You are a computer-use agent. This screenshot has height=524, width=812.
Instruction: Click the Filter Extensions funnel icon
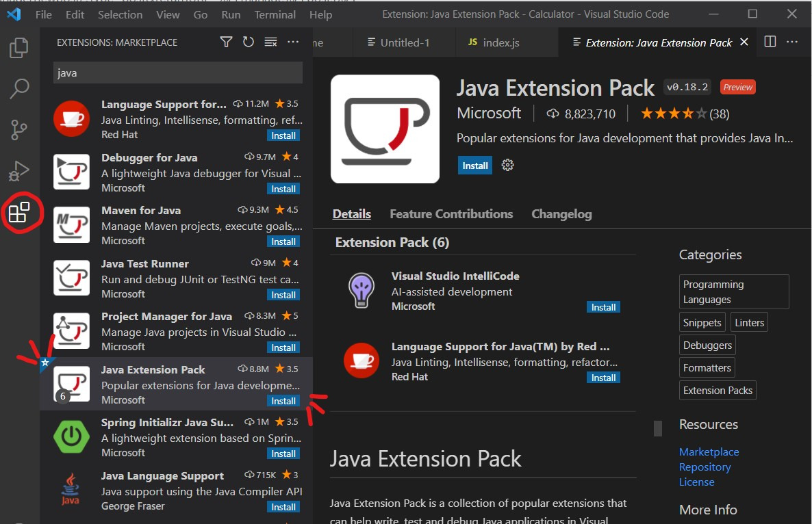(x=226, y=42)
